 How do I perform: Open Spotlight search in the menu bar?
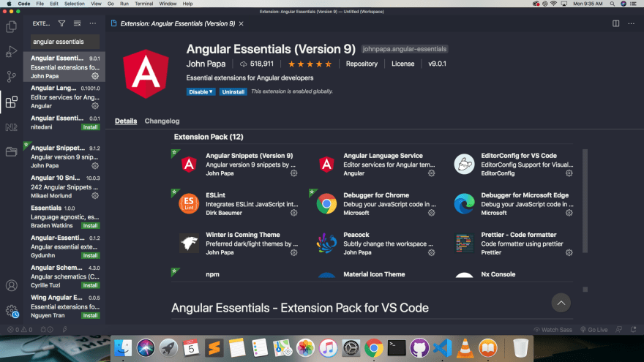tap(612, 4)
